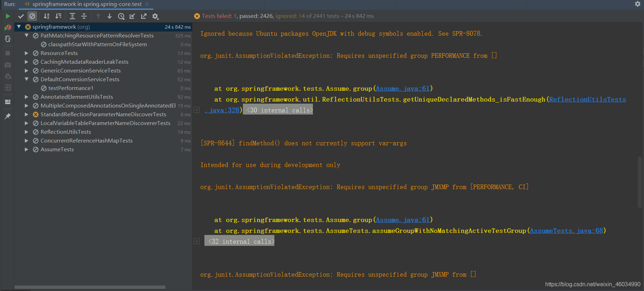Close the springframework run tab
Screen dimensions: 644x291
tap(147, 4)
